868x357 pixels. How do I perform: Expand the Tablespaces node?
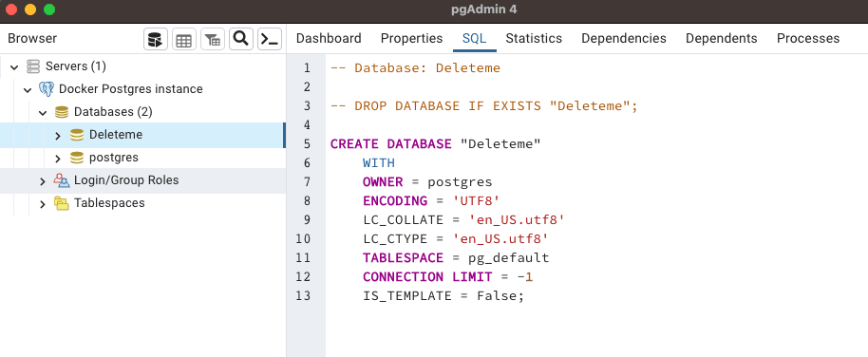point(43,204)
